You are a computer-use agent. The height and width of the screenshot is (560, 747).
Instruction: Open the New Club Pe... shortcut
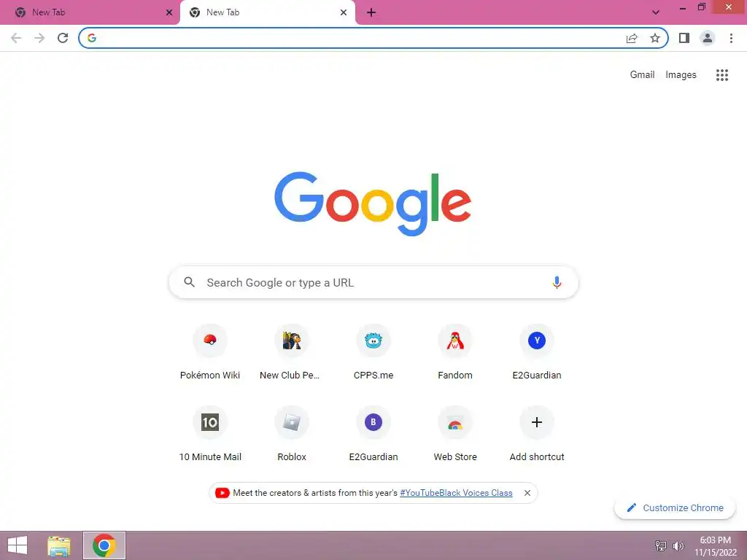(292, 352)
